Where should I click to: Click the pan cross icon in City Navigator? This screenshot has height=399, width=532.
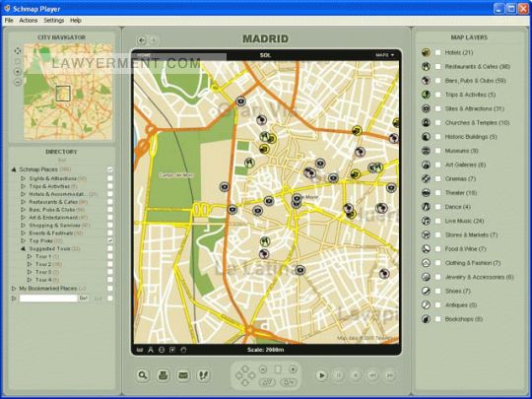pyautogui.click(x=18, y=51)
